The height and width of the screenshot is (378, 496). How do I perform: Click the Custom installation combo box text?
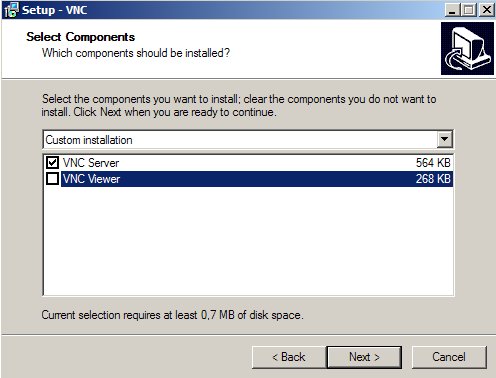tap(89, 140)
